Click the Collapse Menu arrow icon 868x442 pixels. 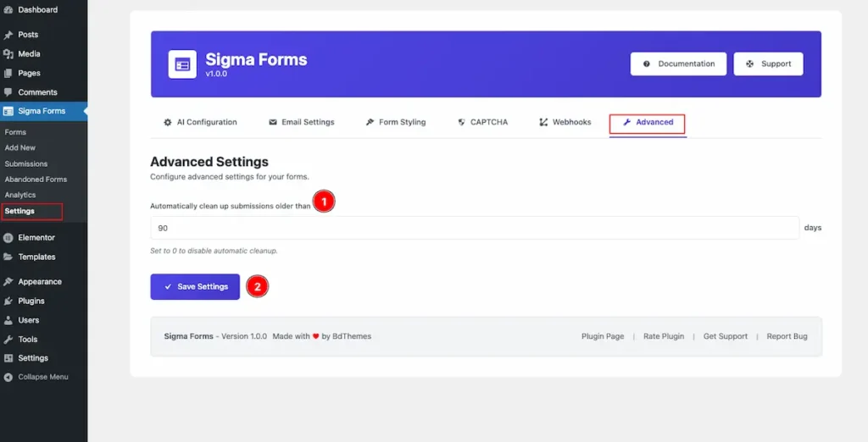coord(8,378)
